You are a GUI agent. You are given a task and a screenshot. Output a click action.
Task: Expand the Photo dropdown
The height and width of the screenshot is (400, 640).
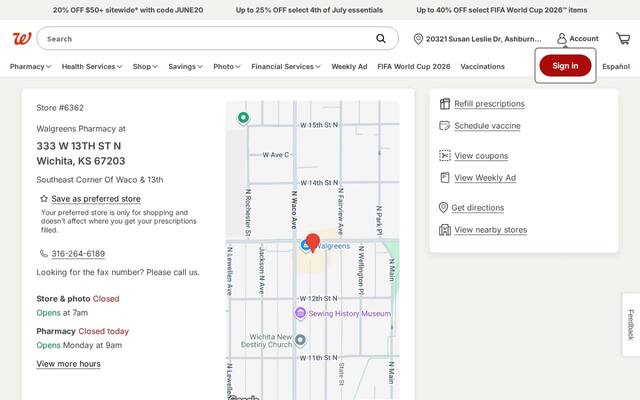coord(227,67)
